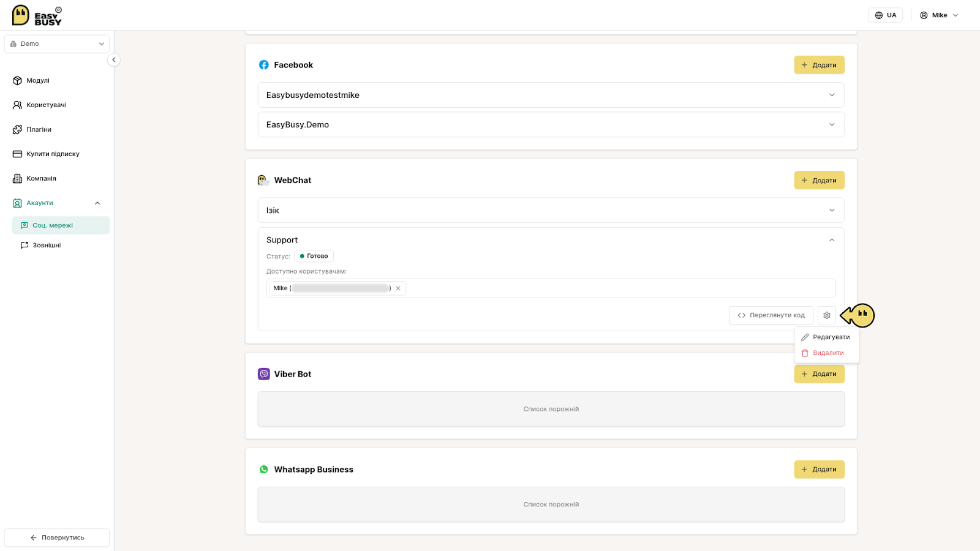The height and width of the screenshot is (551, 980).
Task: Click the Готово status badge
Action: click(x=314, y=257)
